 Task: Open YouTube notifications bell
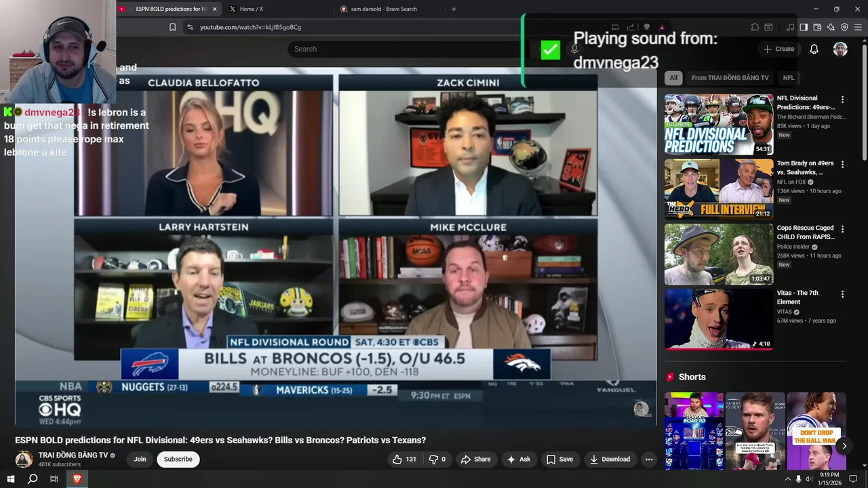pyautogui.click(x=814, y=49)
